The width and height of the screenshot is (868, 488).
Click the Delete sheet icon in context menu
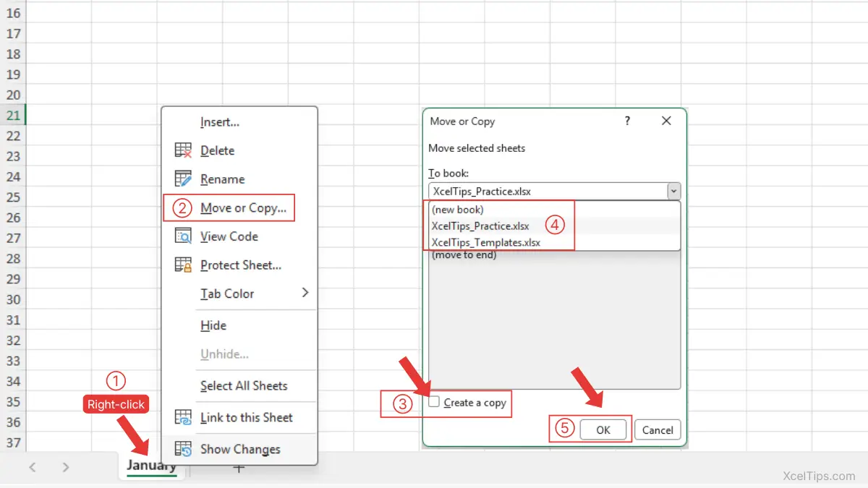coord(183,150)
